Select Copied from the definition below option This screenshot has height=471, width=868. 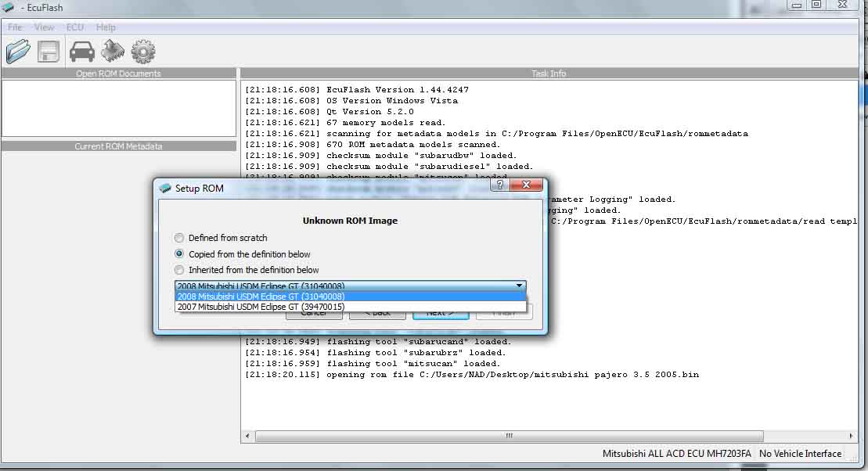[x=178, y=254]
